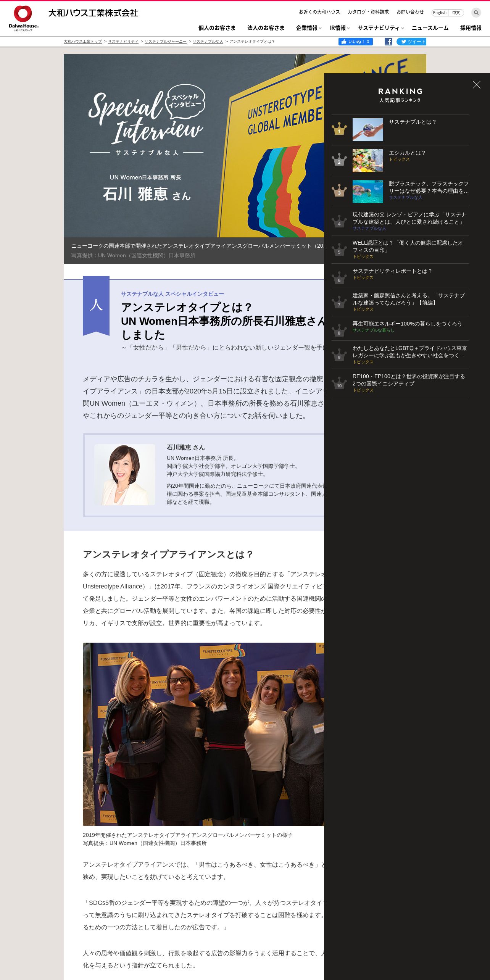Screen dimensions: 490x980
Task: Open ranking article わたしとあなたとLGBTQ
Action: 409,351
